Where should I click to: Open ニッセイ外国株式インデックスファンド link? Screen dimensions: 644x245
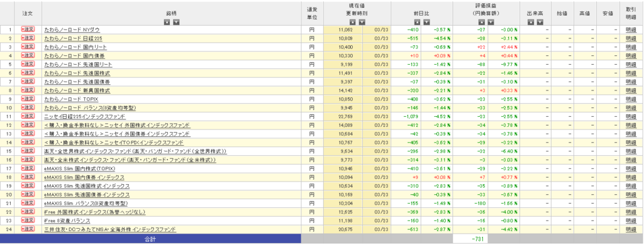pos(117,125)
